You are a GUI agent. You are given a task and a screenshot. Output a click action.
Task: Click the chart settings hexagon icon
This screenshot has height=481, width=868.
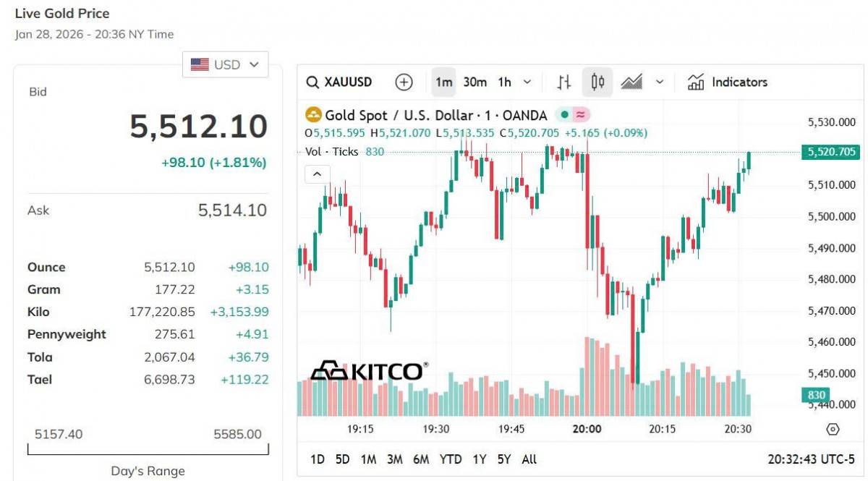click(x=833, y=430)
